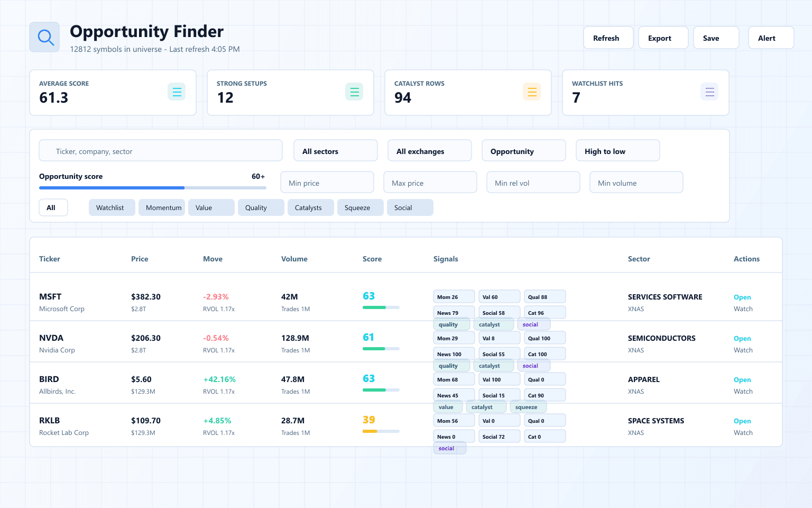
Task: Open the All exchanges dropdown
Action: pos(430,150)
